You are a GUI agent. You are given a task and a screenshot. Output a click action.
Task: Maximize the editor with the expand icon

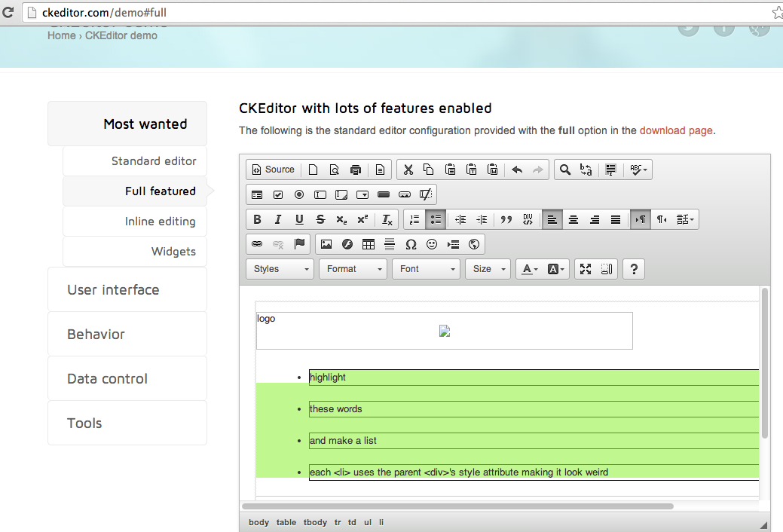click(586, 269)
